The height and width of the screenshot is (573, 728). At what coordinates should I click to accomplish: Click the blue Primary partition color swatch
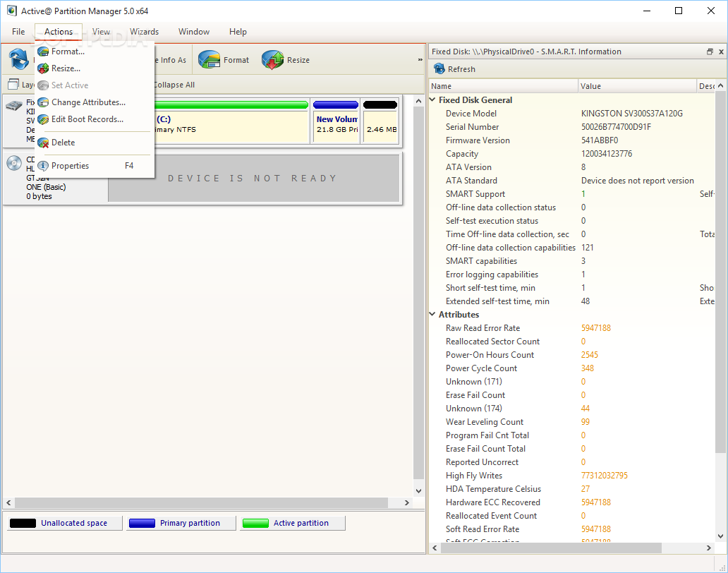click(x=142, y=523)
